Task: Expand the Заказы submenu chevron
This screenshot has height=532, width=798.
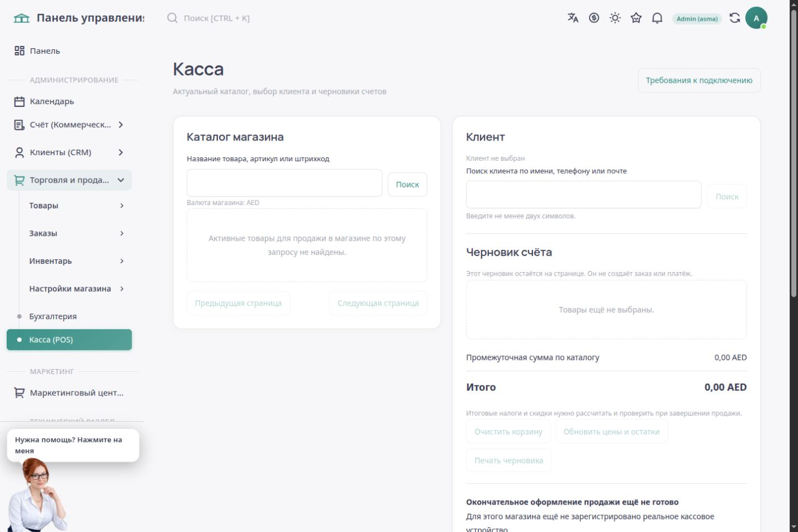Action: click(x=122, y=234)
